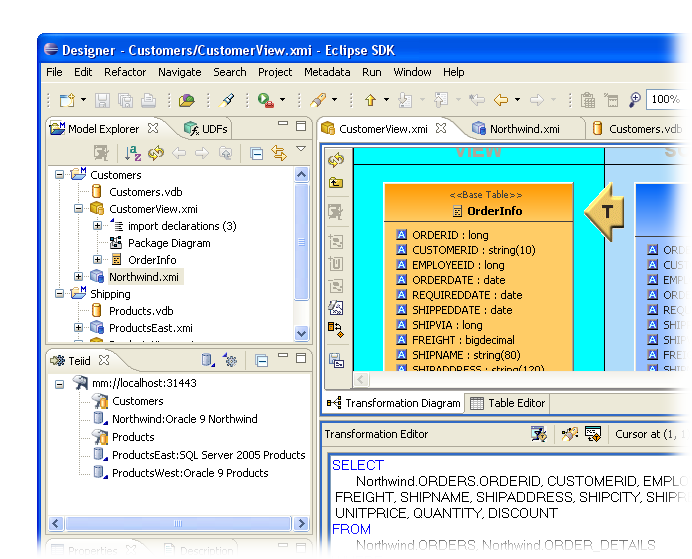Click the Model Explorer sort A-Z icon
The height and width of the screenshot is (559, 692).
[132, 153]
